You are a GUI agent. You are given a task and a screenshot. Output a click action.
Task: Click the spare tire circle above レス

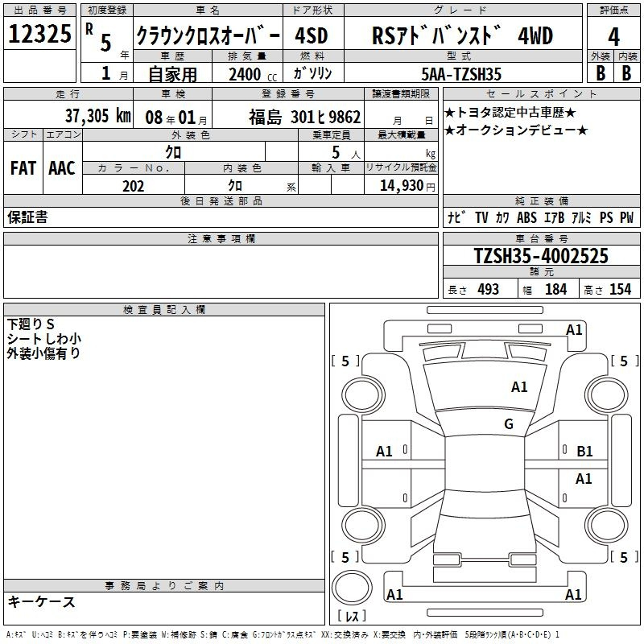point(353,588)
